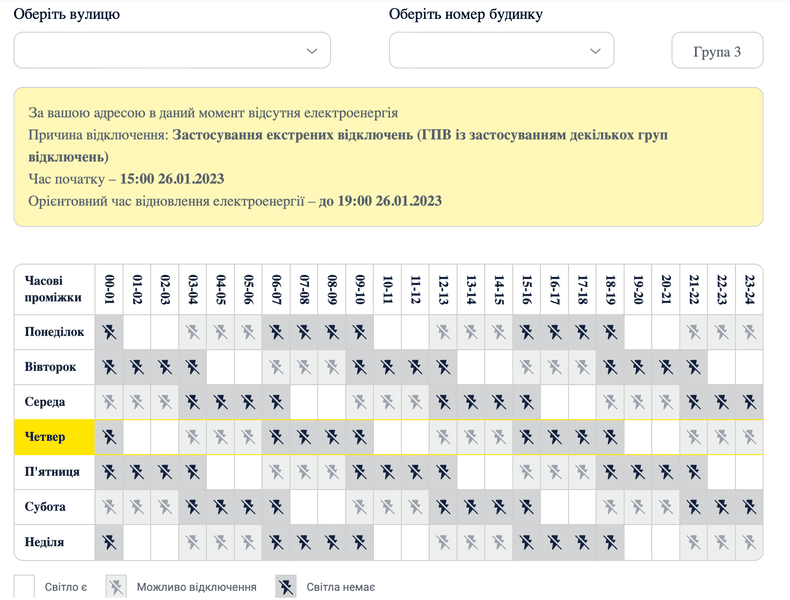Click Thursday 15-16 no-power icon

pos(526,437)
